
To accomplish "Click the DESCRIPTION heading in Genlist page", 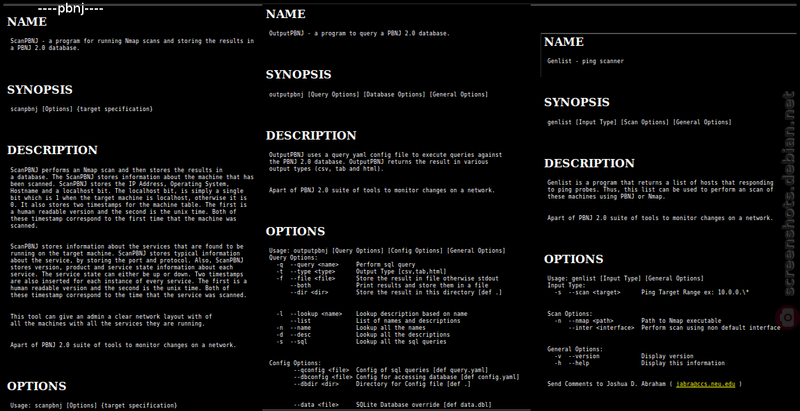I will coord(589,163).
